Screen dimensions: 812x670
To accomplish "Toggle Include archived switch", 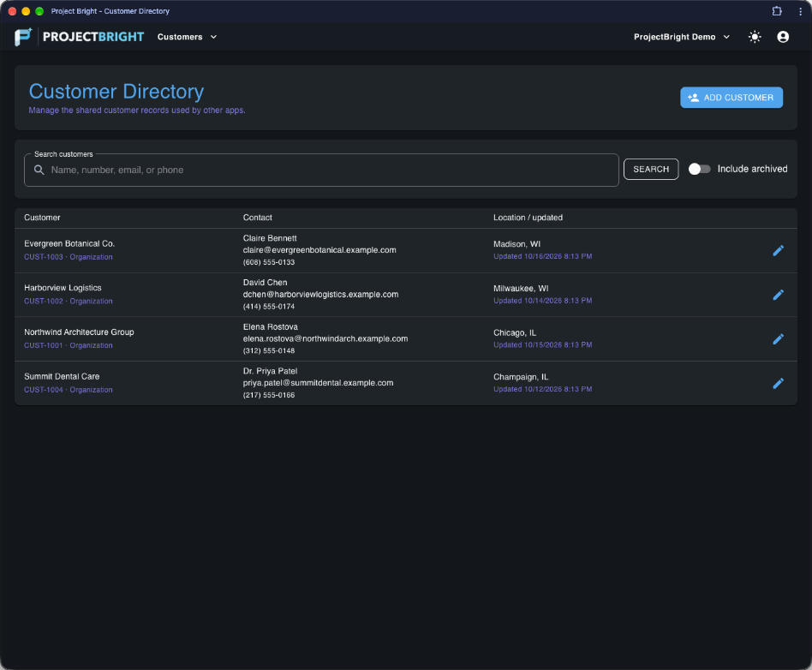I will coord(699,169).
